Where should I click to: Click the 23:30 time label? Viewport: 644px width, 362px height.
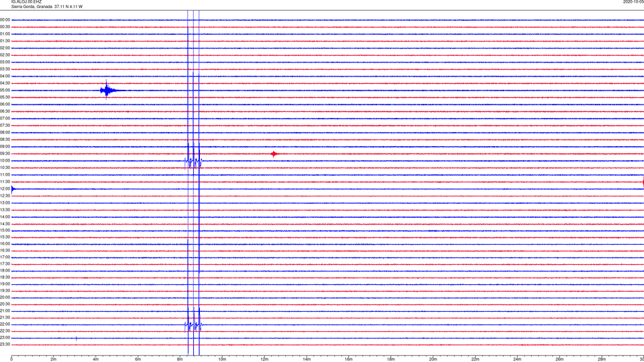tap(5, 345)
